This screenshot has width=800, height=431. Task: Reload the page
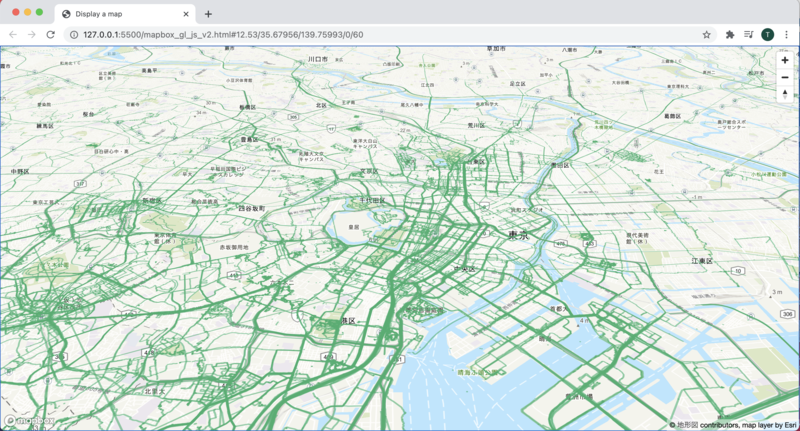point(51,35)
